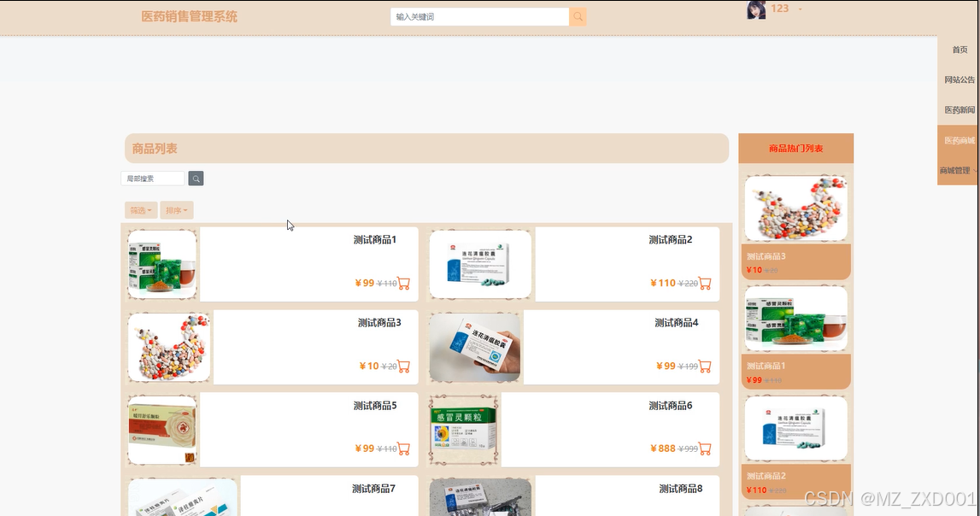Click 测试商品3 name in hot list
The width and height of the screenshot is (980, 516).
click(766, 257)
